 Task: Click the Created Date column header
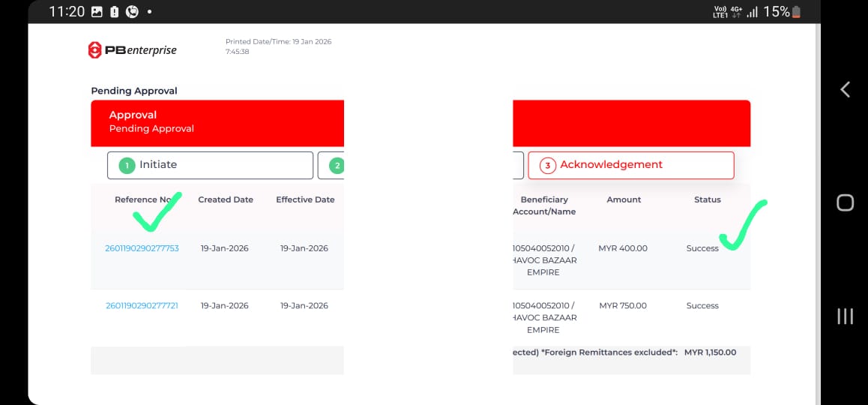coord(225,199)
